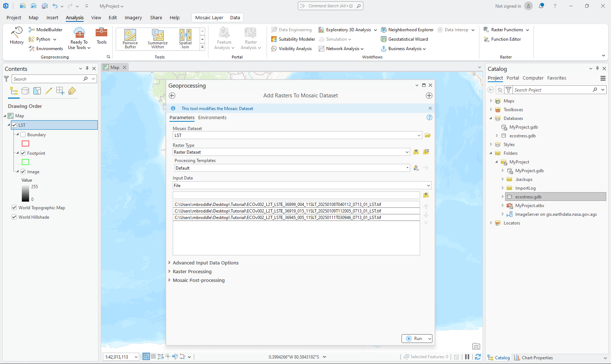Open the Imagery ribbon tab
Screen dimensions: 611x364
coord(133,18)
